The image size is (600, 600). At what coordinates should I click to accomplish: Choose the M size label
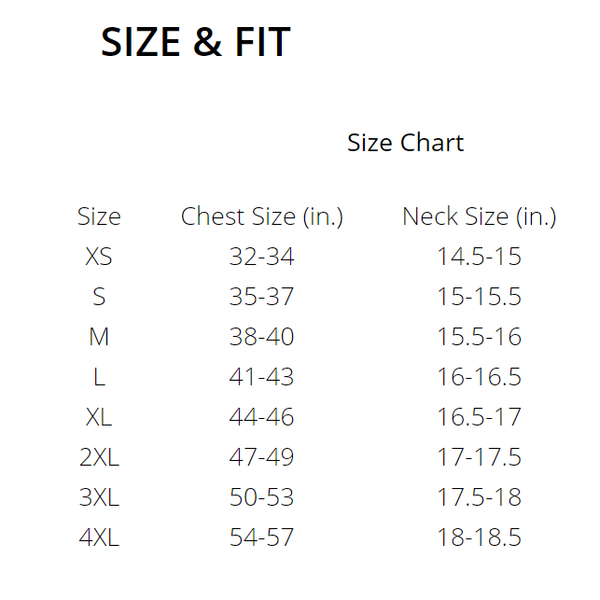[99, 337]
